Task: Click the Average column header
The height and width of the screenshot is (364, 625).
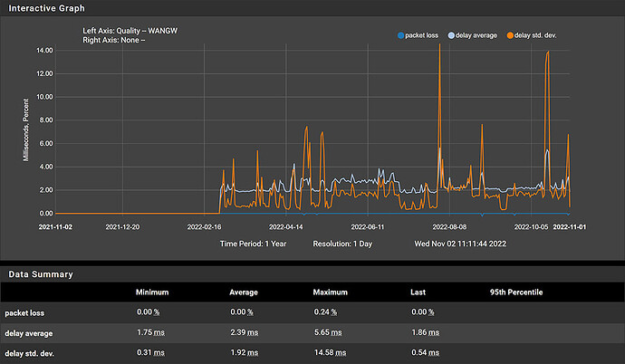Action: [x=244, y=292]
